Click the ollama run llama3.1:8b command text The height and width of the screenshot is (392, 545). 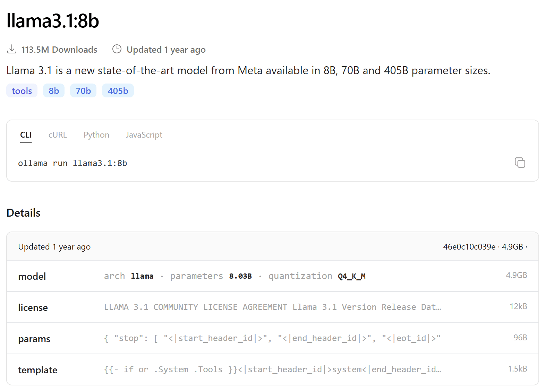coord(73,163)
